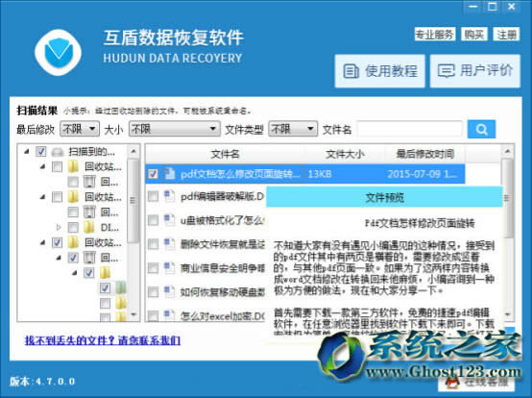Screen dimensions: 532x398
Task: Click the file list scroll down arrow
Action: [x=507, y=314]
